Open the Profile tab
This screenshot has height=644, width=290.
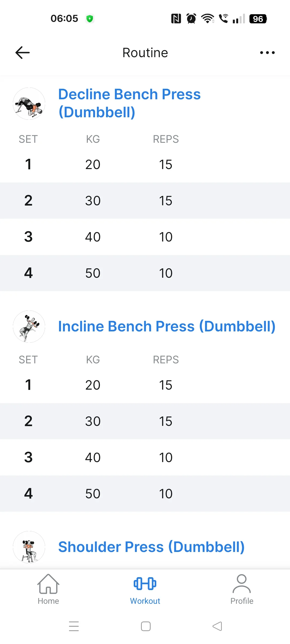[242, 589]
